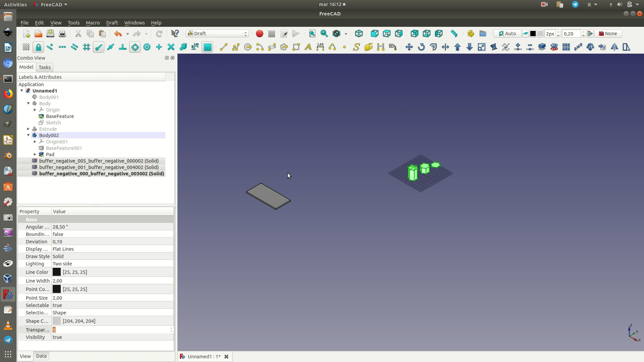Toggle the snap lock button
This screenshot has height=362, width=644.
point(38,47)
